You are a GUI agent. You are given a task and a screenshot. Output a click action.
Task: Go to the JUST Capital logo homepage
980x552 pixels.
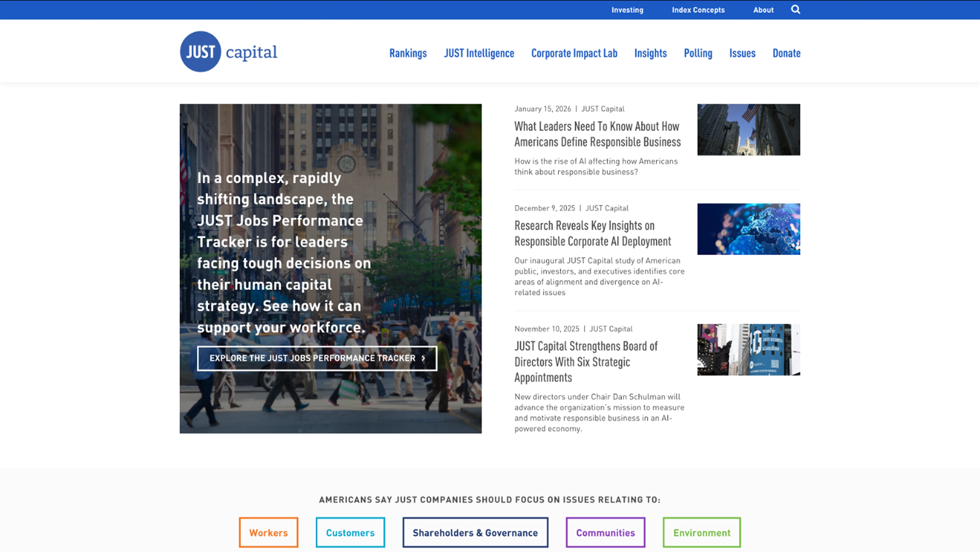229,51
